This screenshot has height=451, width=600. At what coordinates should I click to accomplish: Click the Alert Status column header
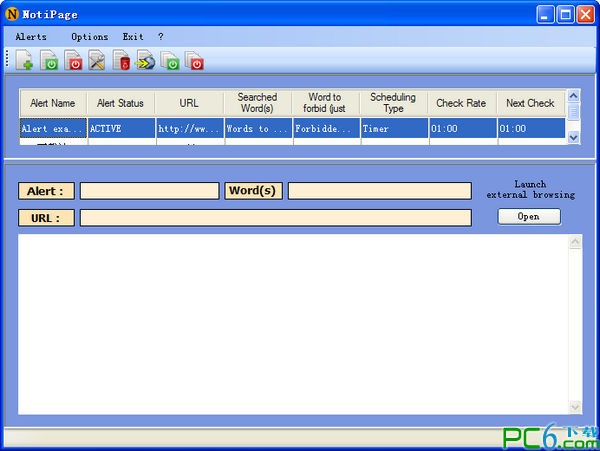point(121,103)
